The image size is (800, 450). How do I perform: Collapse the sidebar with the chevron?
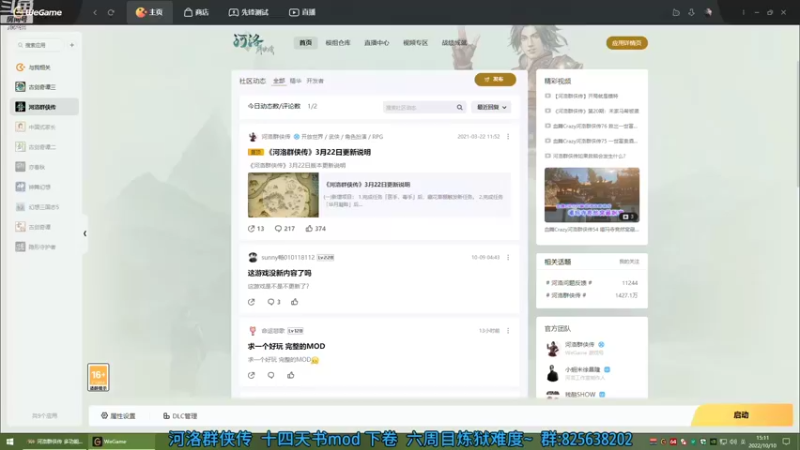coord(85,234)
